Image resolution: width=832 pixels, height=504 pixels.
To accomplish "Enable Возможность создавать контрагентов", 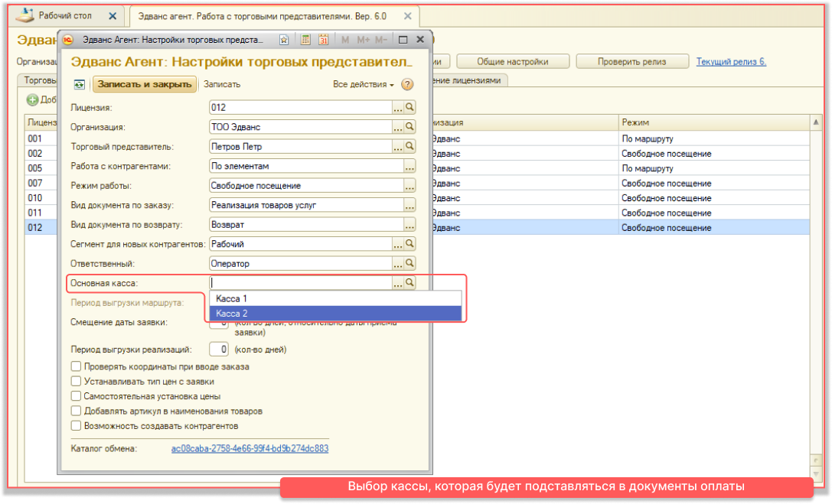I will [76, 425].
